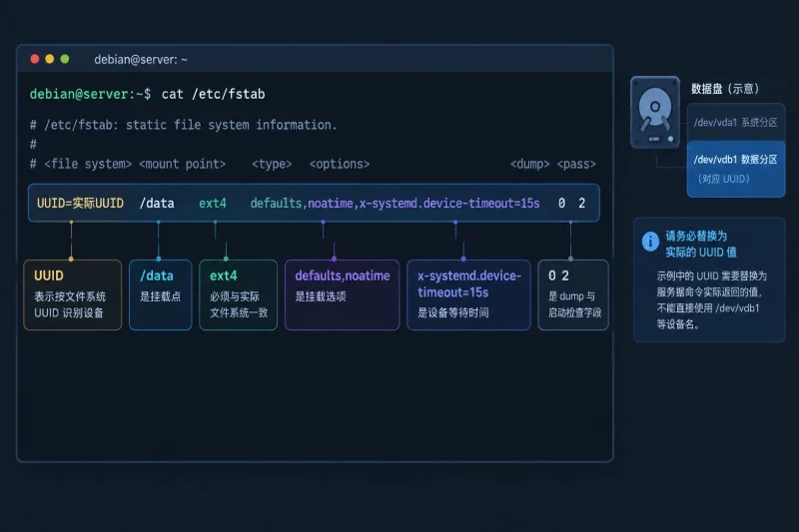Select the purple defaults,noatime card

(x=342, y=295)
